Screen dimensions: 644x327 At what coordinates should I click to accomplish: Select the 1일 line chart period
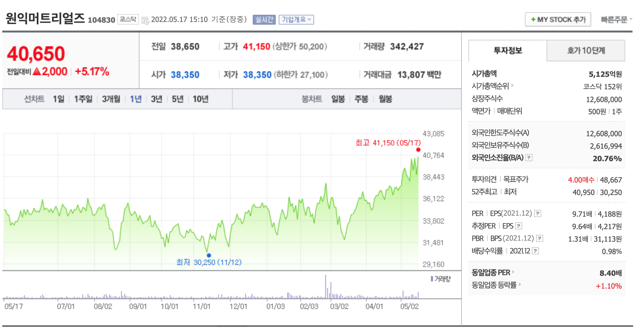click(59, 99)
